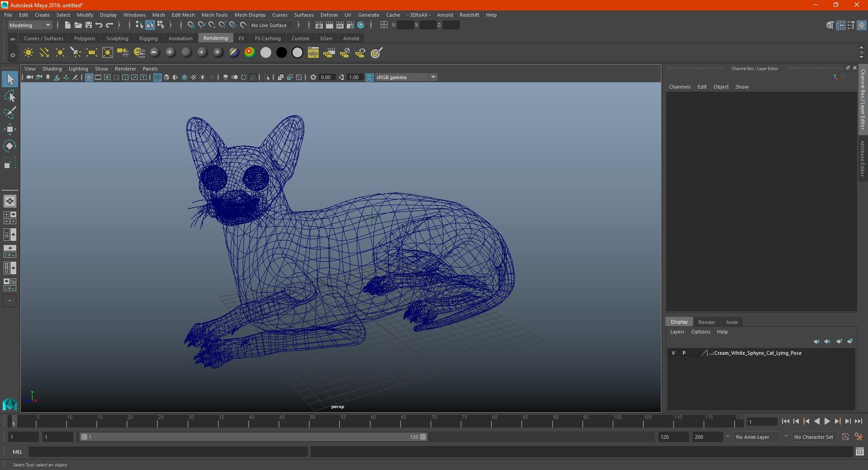Switch to the Rigging shelf tab
The image size is (868, 470).
coord(148,38)
